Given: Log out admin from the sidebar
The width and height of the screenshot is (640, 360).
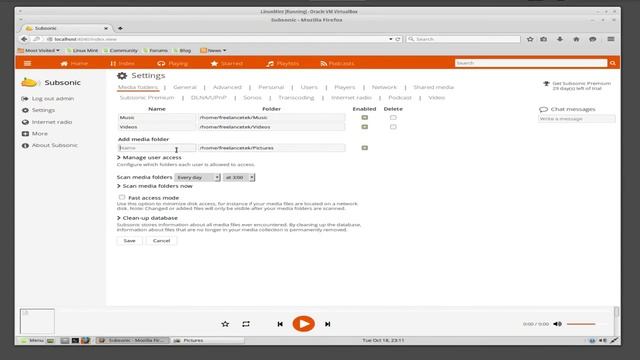Looking at the screenshot, I should pyautogui.click(x=48, y=99).
